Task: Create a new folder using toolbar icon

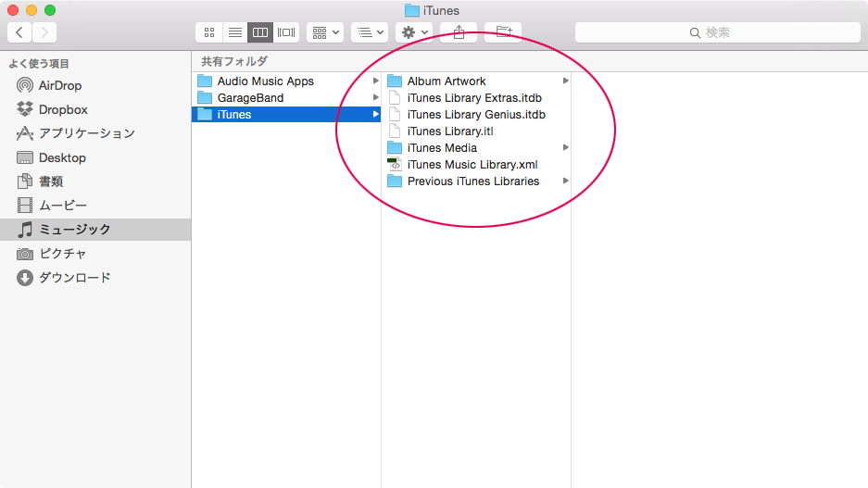Action: [503, 32]
